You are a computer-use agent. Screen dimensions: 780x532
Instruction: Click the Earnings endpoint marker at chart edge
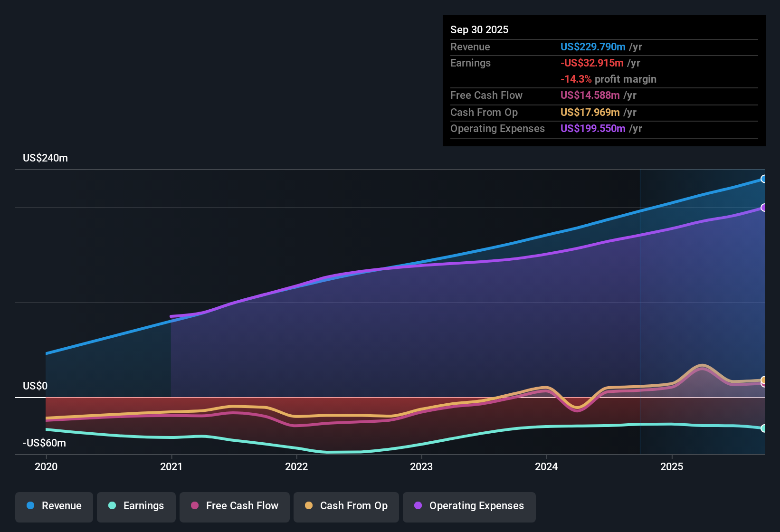coord(764,428)
